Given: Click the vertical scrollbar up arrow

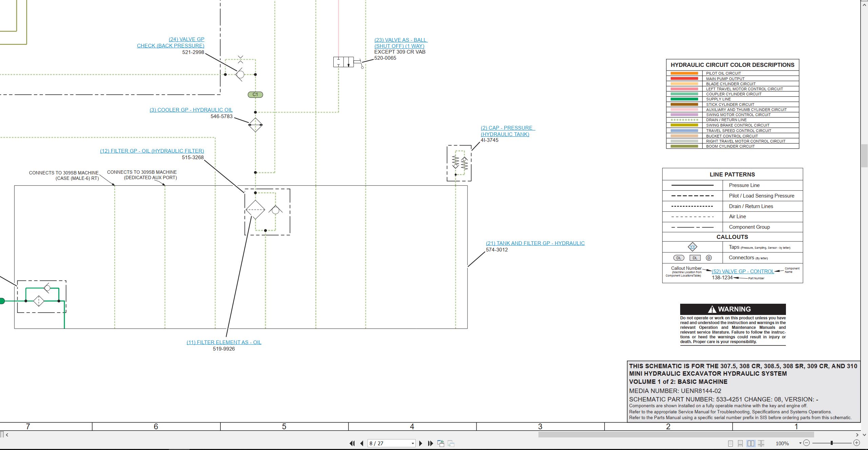Looking at the screenshot, I should pos(864,4).
